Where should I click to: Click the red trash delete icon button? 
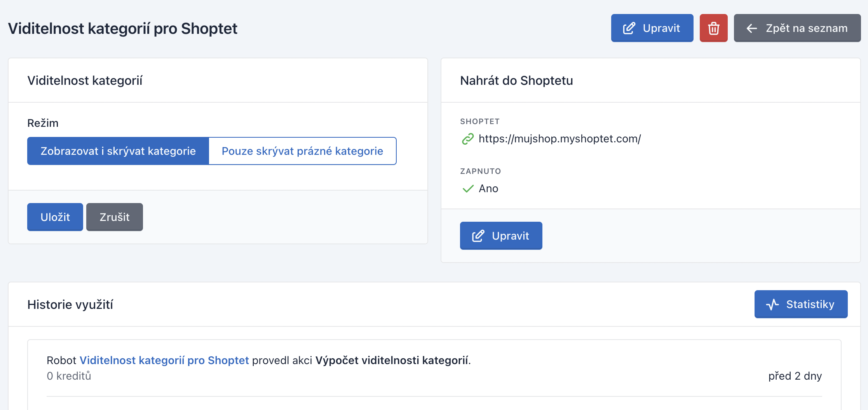pyautogui.click(x=713, y=28)
